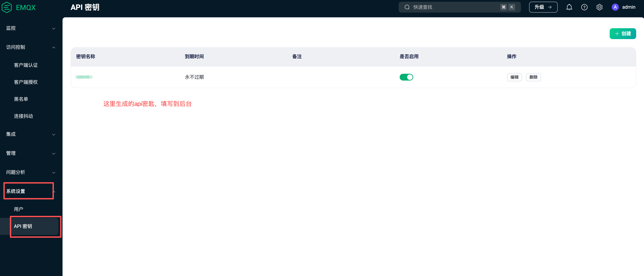Select the 用户 menu item
The image size is (644, 276).
point(19,209)
